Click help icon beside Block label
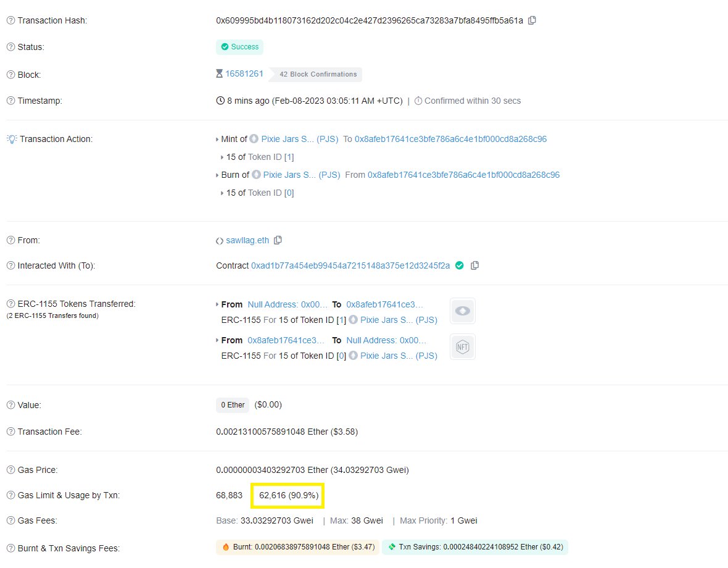Viewport: 728px width, 568px height. pyautogui.click(x=10, y=75)
